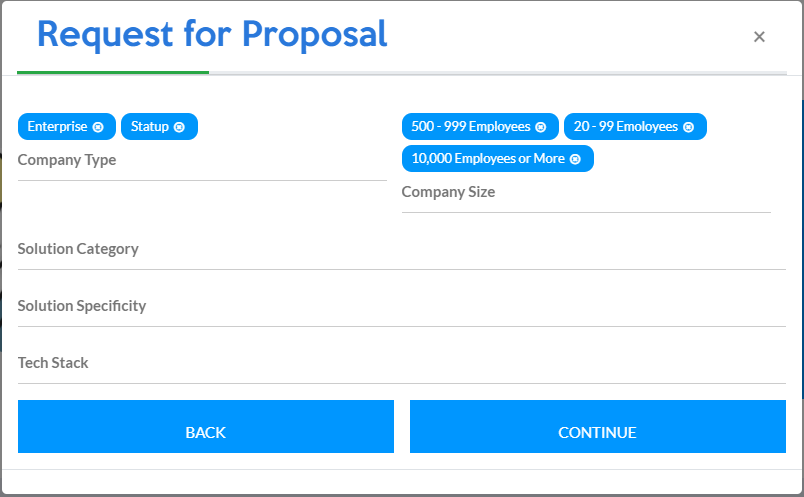Click the green progress bar segment
The height and width of the screenshot is (497, 804).
113,72
